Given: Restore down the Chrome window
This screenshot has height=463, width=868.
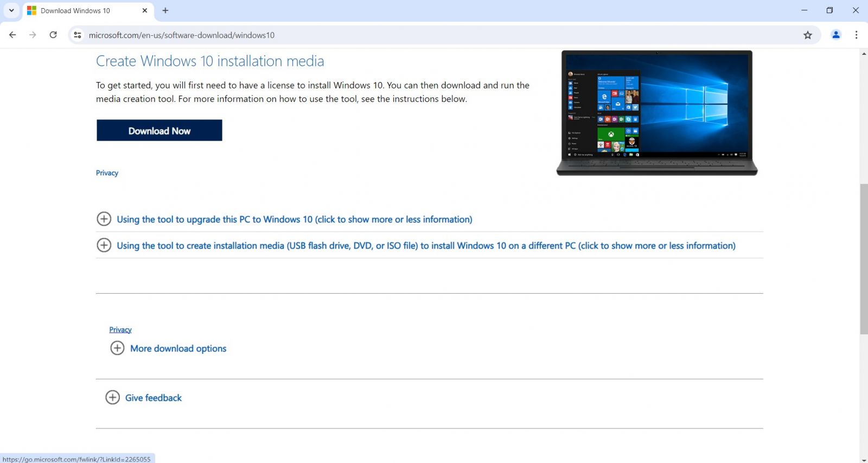Looking at the screenshot, I should (829, 10).
